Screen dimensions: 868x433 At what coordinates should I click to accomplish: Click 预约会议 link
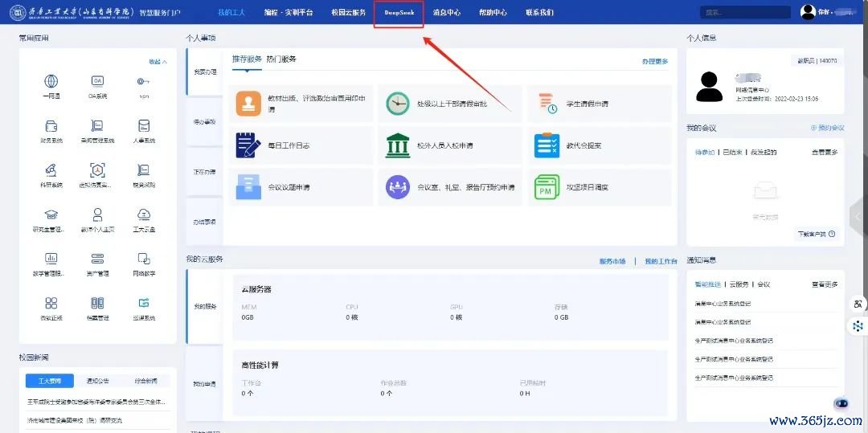pyautogui.click(x=828, y=128)
